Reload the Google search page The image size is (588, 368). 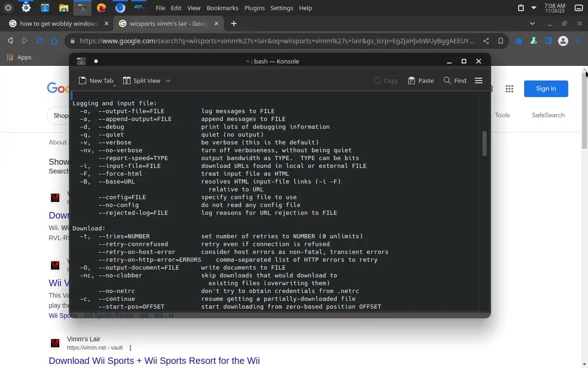pos(40,41)
